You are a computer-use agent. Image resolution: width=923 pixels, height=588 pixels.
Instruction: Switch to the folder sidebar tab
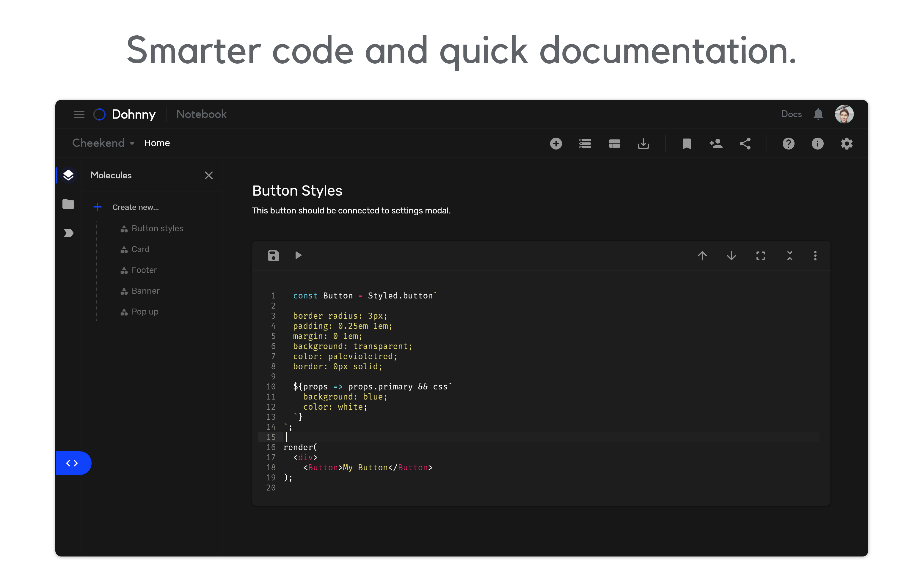(69, 204)
